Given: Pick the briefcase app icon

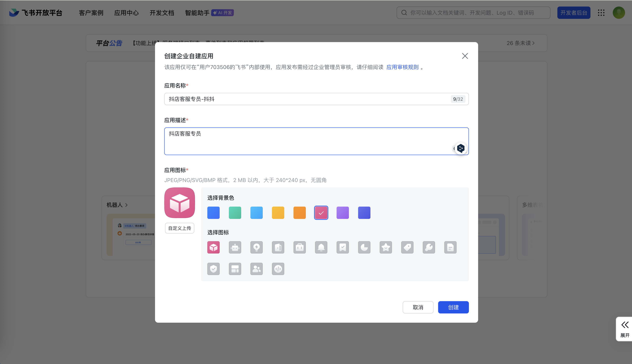Looking at the screenshot, I should [x=299, y=247].
